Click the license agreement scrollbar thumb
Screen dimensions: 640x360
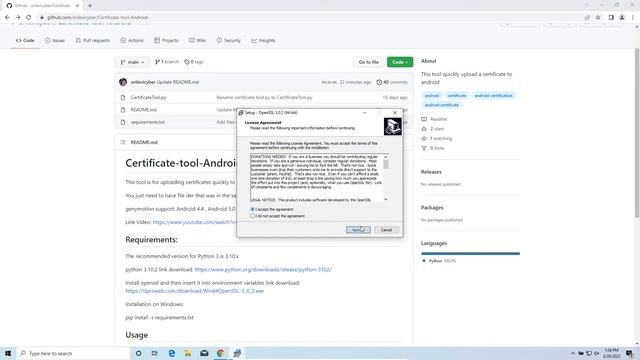click(386, 164)
